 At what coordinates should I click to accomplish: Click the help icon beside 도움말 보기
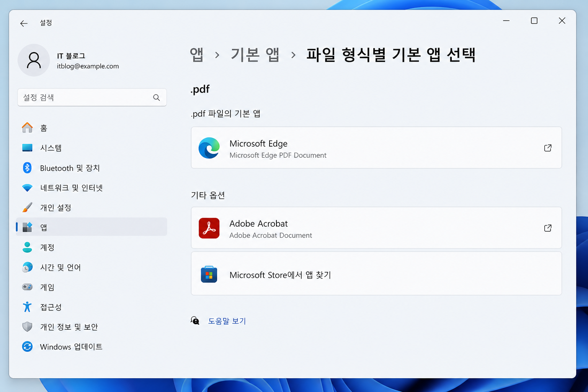195,321
